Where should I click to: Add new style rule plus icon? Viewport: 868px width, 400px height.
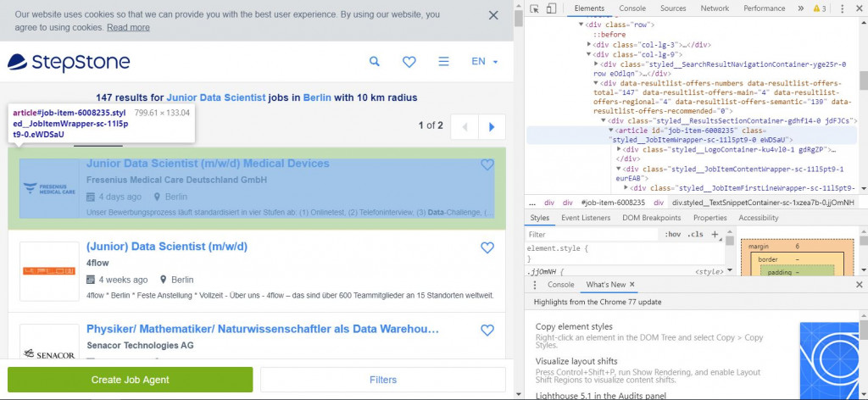(x=715, y=235)
